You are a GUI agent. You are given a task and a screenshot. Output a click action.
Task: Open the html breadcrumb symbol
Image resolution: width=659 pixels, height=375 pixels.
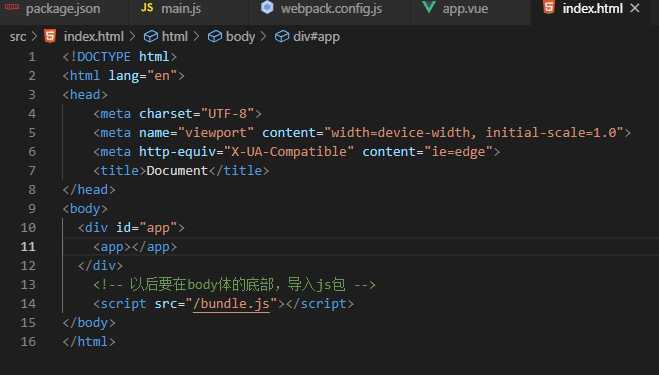[x=175, y=37]
